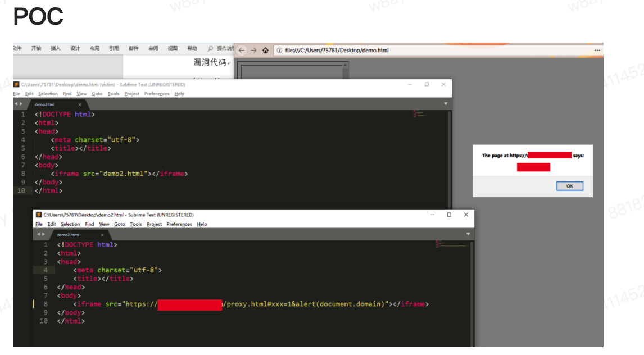644x355 pixels.
Task: Click the browser back arrow
Action: point(242,50)
